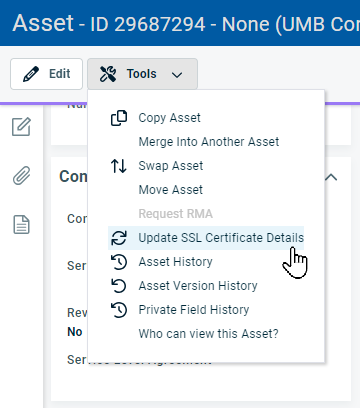
Task: Click the Asset History clock icon
Action: point(119,262)
